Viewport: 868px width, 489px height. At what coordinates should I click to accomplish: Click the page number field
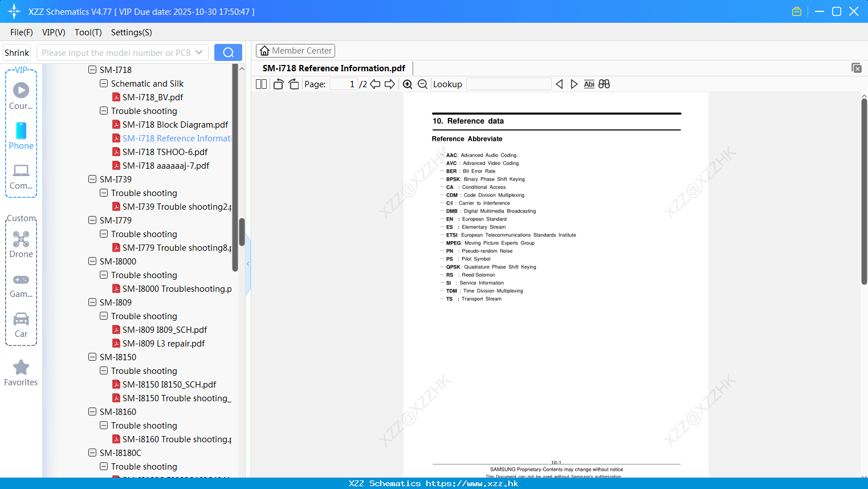(x=343, y=84)
